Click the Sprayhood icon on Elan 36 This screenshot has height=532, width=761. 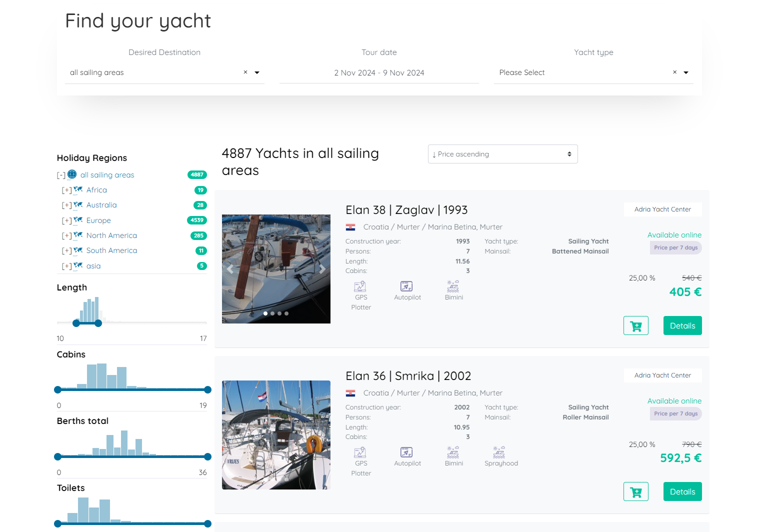tap(499, 452)
